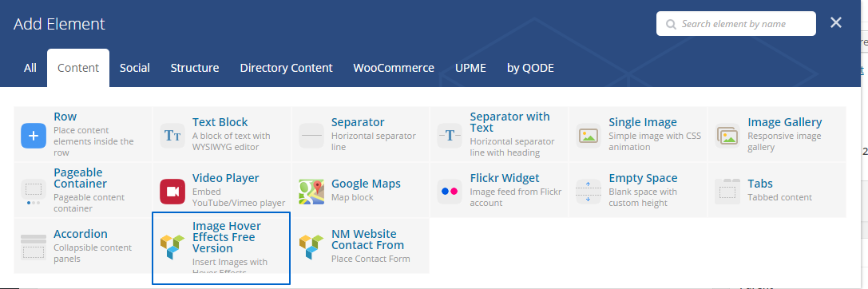Click the Accordion panels icon
868x289 pixels.
(x=34, y=247)
